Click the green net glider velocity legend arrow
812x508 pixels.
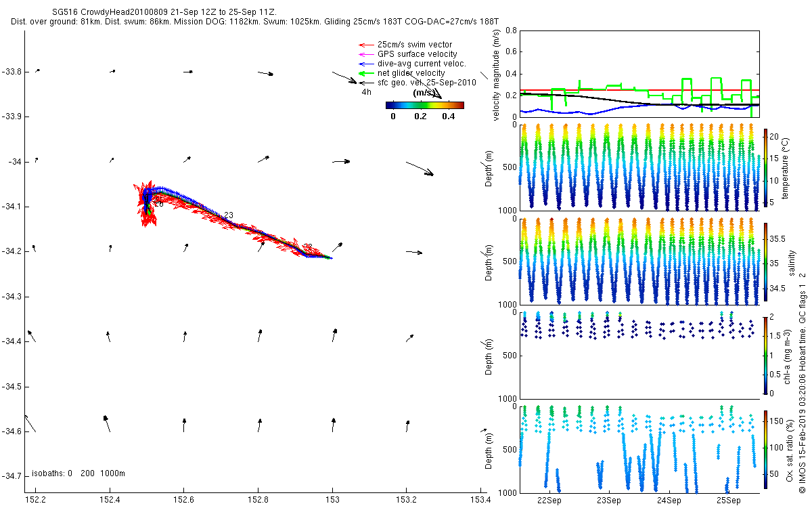pyautogui.click(x=366, y=73)
